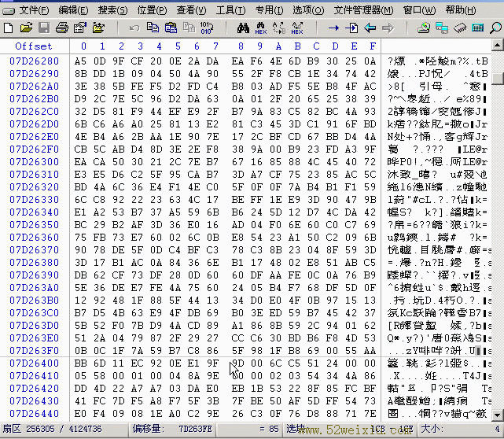This screenshot has width=504, height=439.
Task: Click the vertical scrollbar thumb
Action: click(498, 79)
